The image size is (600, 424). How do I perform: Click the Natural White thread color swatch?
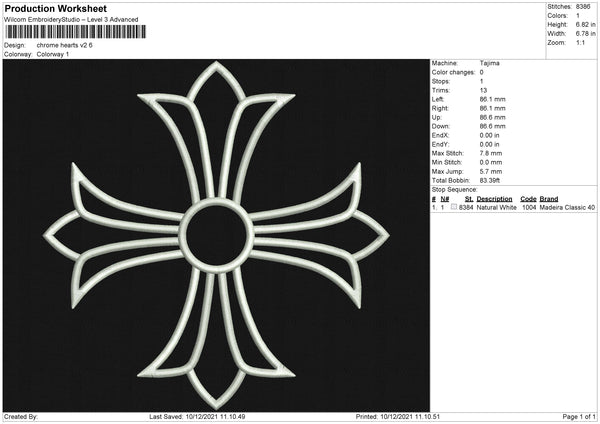point(454,207)
